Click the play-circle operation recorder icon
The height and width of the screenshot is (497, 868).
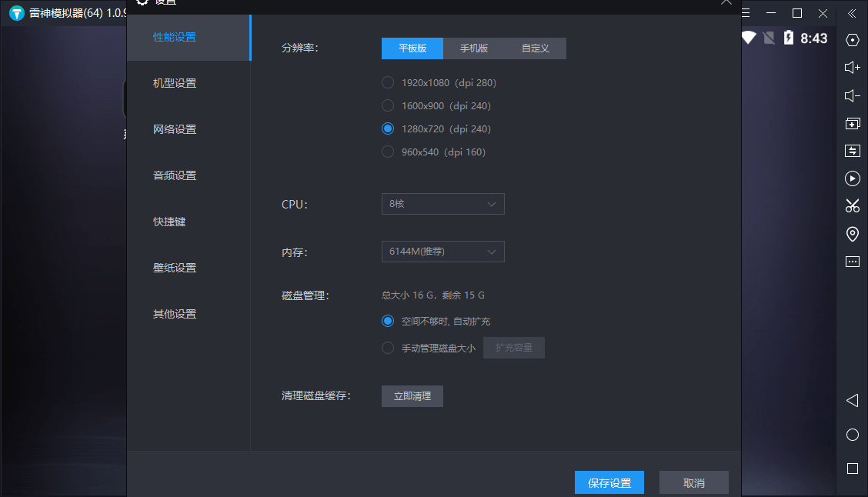[x=852, y=178]
